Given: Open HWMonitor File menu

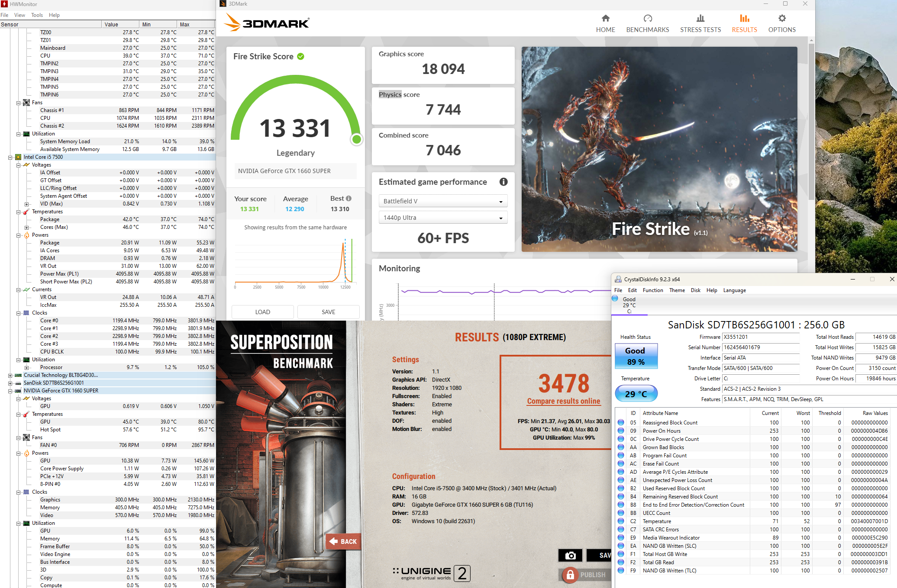Looking at the screenshot, I should coord(4,15).
